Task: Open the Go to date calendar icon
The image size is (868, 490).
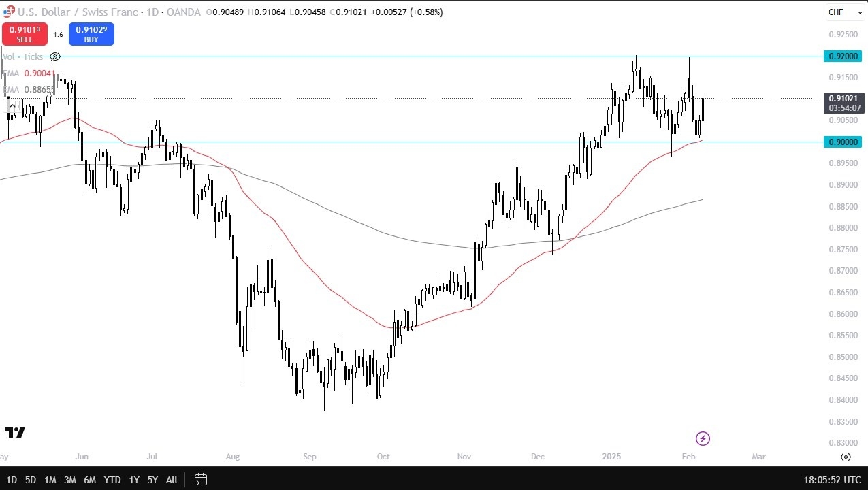Action: [200, 480]
